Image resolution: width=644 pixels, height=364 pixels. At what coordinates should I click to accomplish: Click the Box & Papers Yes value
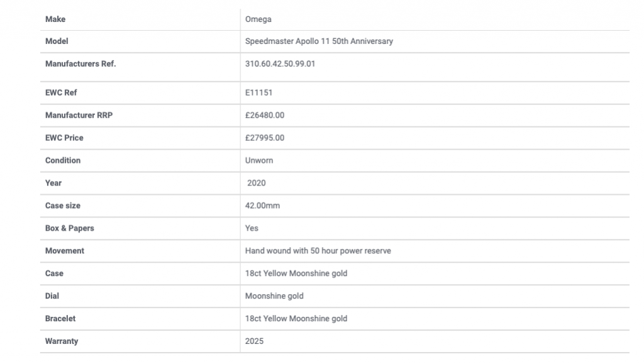252,228
